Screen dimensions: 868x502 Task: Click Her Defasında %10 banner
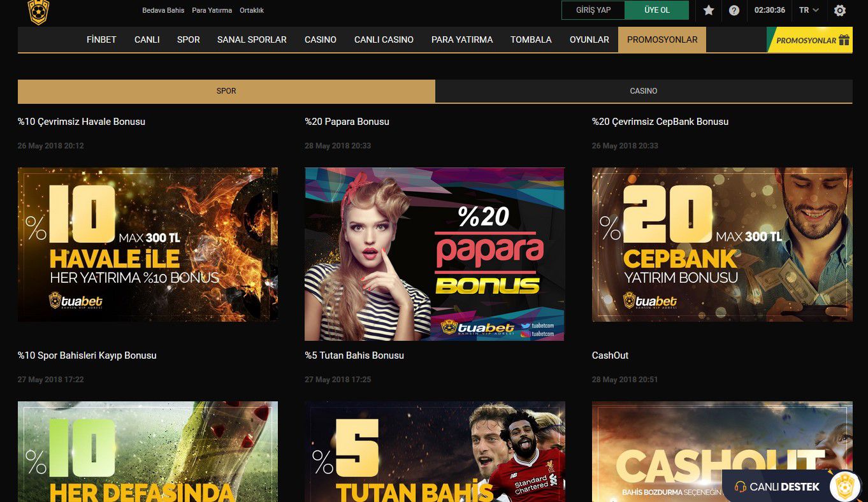click(148, 452)
